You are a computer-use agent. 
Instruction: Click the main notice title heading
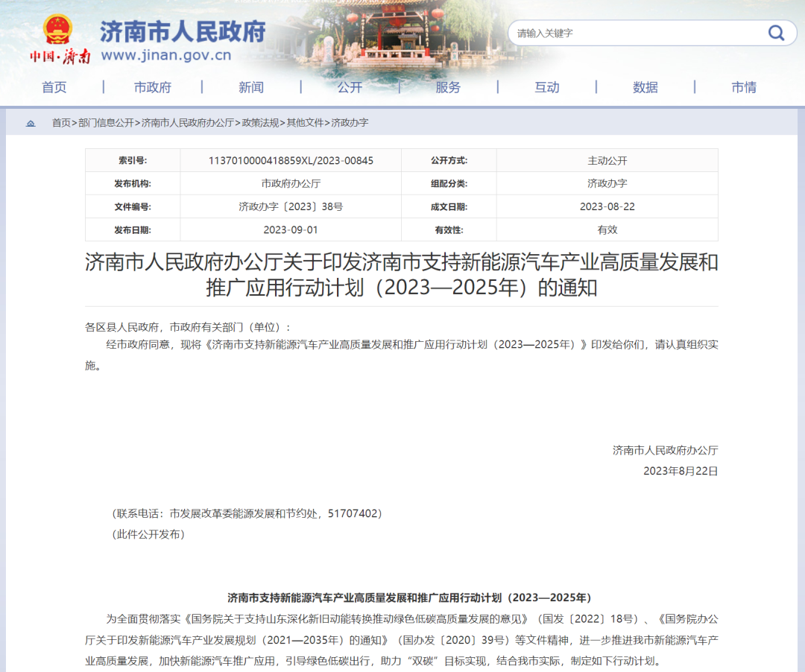click(402, 275)
